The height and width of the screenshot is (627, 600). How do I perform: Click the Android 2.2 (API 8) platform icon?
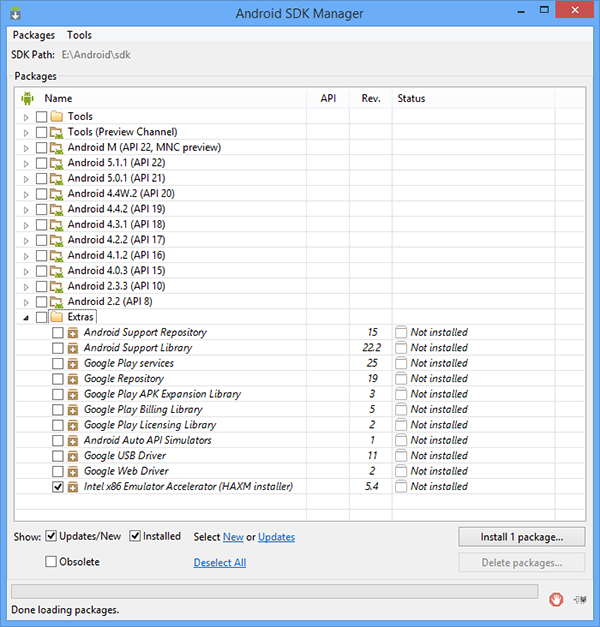click(x=57, y=302)
